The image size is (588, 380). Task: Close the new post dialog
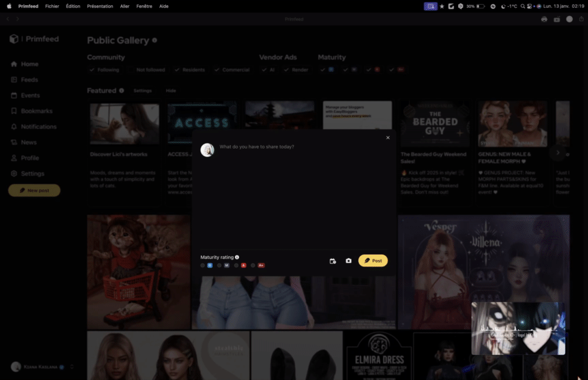387,138
